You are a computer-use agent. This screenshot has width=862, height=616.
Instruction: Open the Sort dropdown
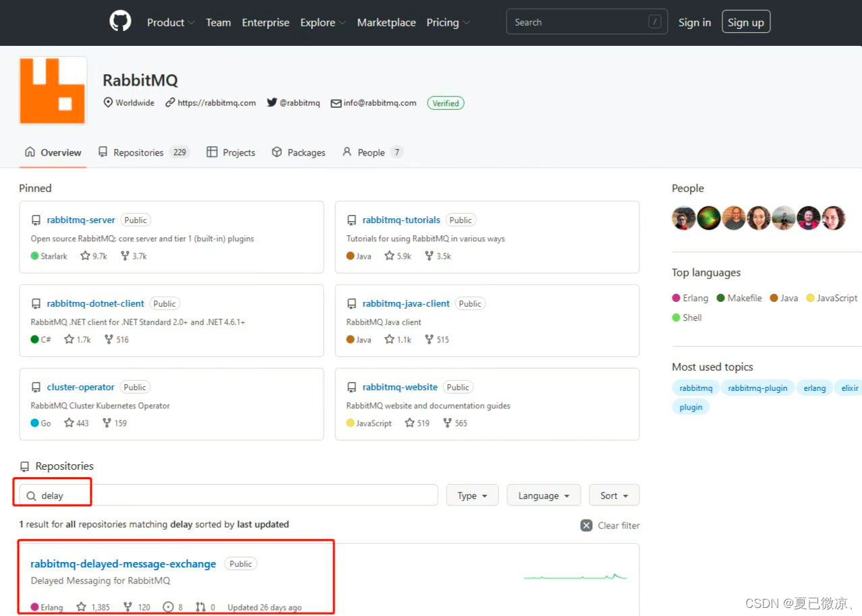614,495
